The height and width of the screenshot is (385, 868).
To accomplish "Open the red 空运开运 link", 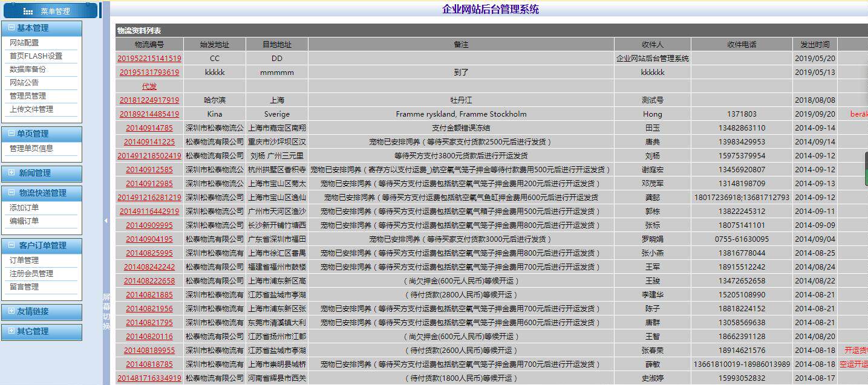I will point(854,364).
